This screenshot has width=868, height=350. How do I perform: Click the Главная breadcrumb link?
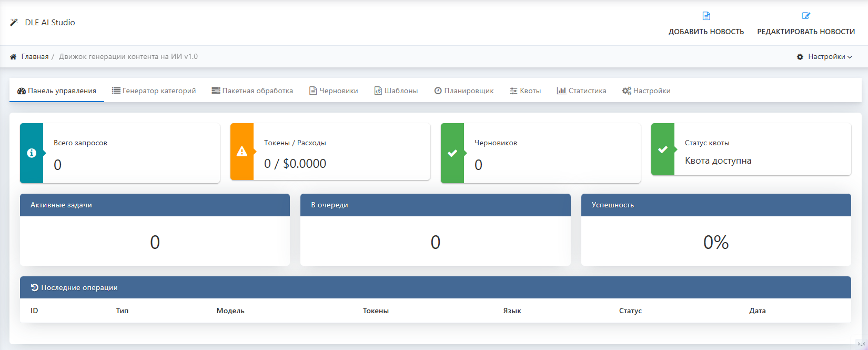coord(35,57)
